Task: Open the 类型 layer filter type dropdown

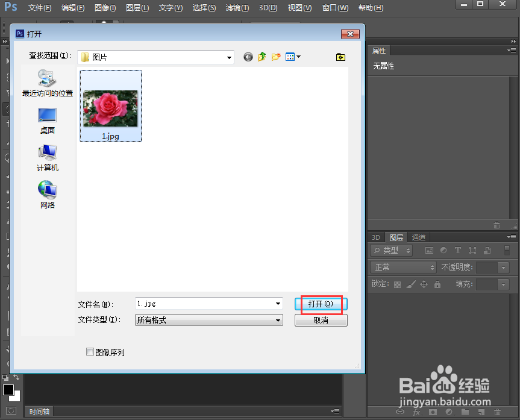Action: (391, 251)
